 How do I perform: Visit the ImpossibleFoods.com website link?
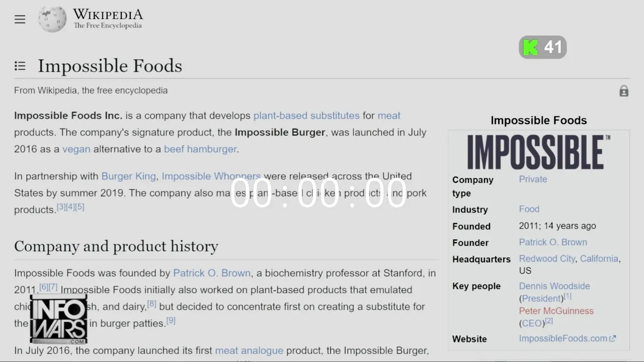tap(563, 339)
